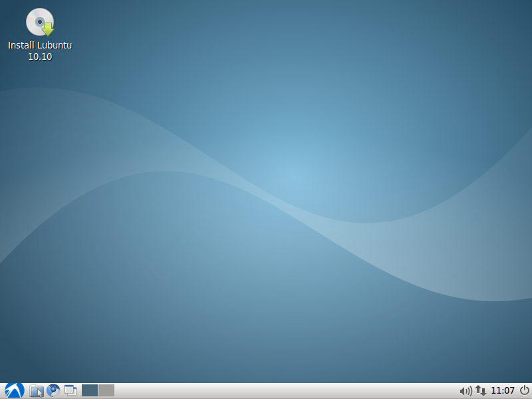This screenshot has width=532, height=399.
Task: Click the 11:07 clock
Action: coord(503,390)
